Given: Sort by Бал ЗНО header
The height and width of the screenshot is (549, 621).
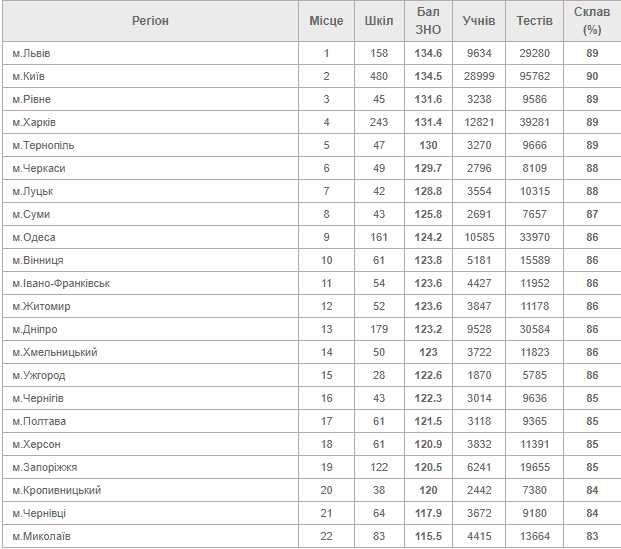Looking at the screenshot, I should point(428,21).
